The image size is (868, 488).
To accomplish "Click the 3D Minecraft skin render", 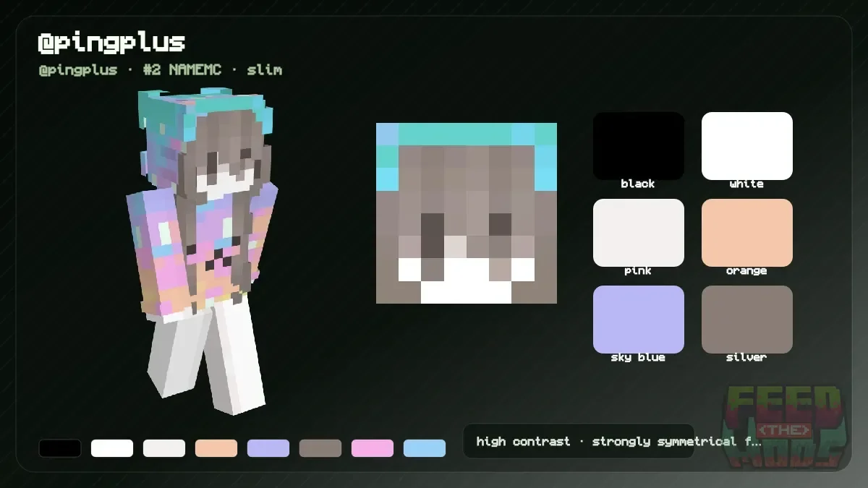I will click(203, 252).
